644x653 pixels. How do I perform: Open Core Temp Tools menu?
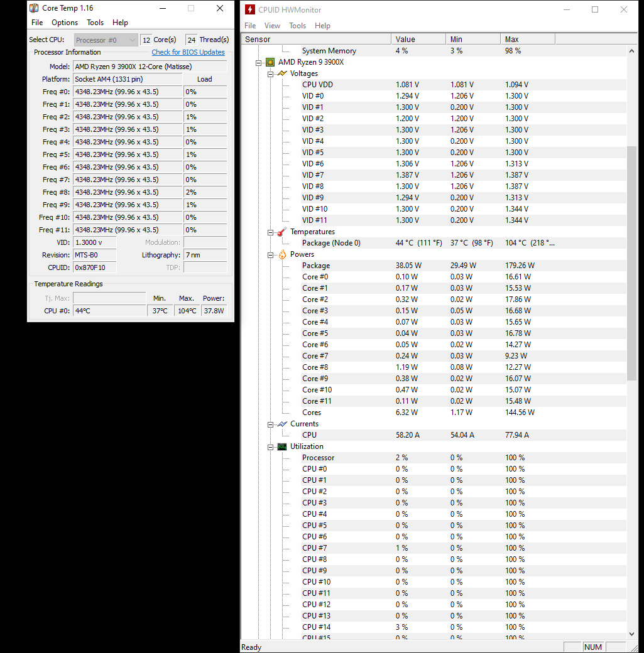[x=95, y=23]
